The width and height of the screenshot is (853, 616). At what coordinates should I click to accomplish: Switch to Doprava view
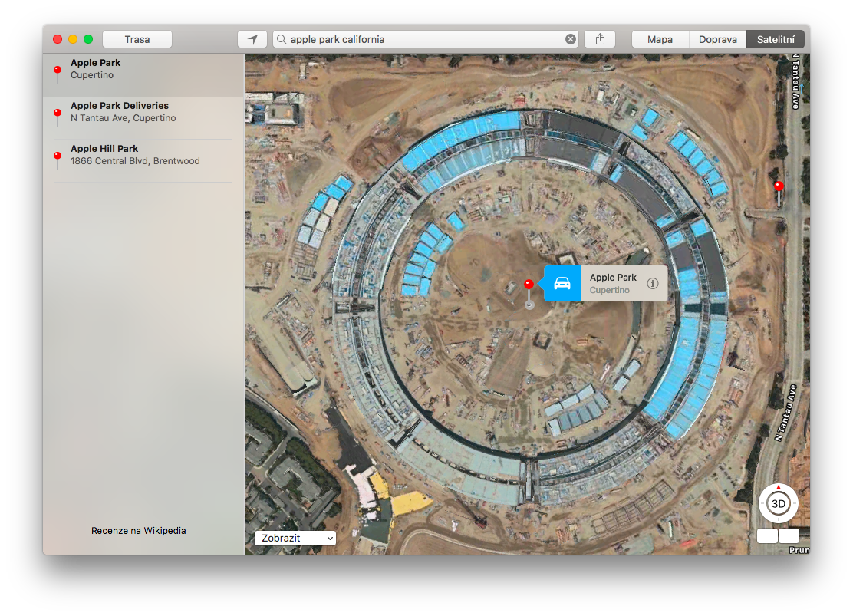click(717, 39)
